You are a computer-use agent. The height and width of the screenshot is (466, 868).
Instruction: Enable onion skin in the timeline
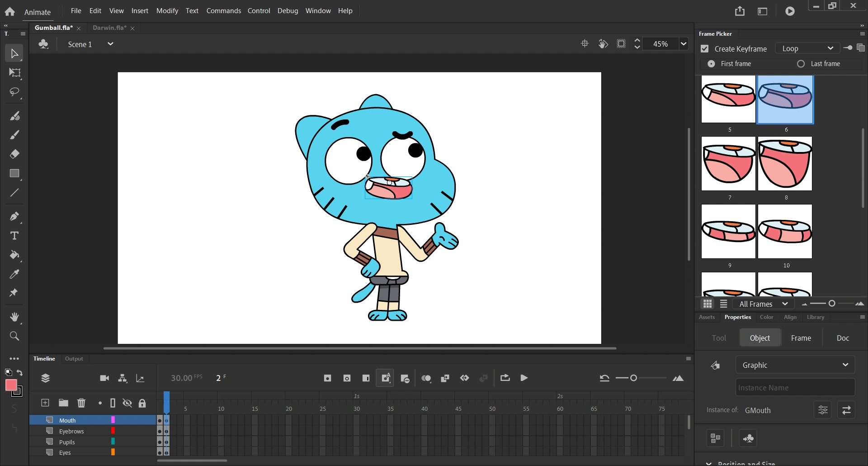point(426,378)
